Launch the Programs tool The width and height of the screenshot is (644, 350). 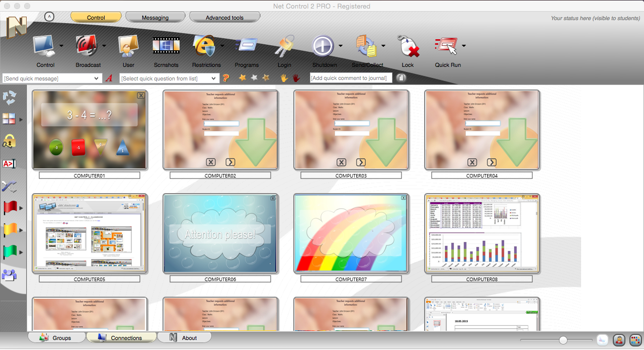[x=247, y=46]
